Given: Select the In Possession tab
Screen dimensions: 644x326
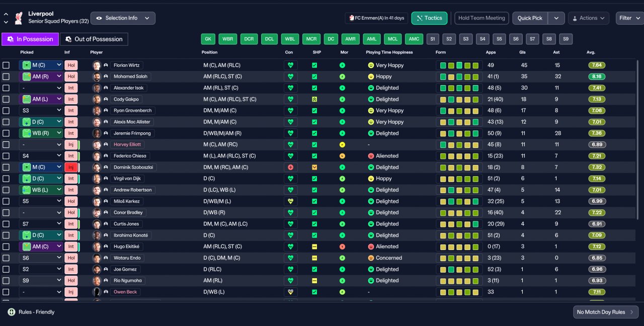Looking at the screenshot, I should point(30,39).
